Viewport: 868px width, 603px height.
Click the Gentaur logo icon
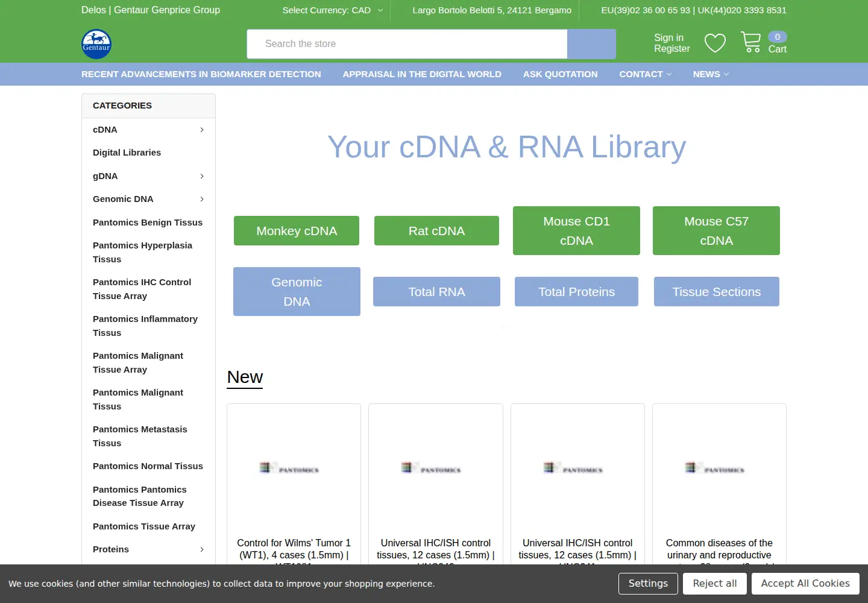click(96, 44)
